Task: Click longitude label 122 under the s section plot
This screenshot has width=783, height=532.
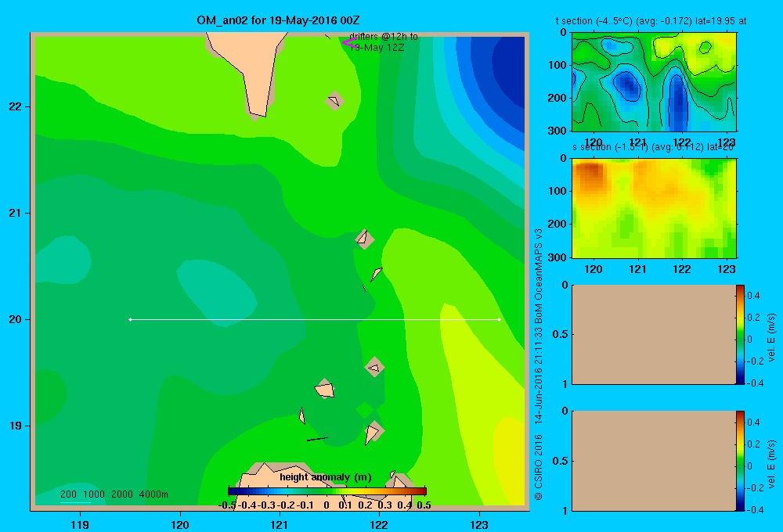Action: pos(682,269)
